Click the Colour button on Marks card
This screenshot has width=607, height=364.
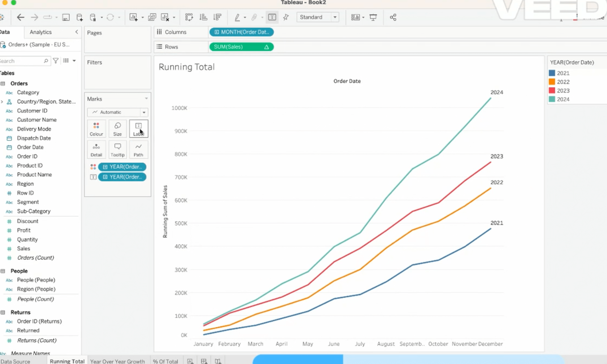click(x=96, y=129)
